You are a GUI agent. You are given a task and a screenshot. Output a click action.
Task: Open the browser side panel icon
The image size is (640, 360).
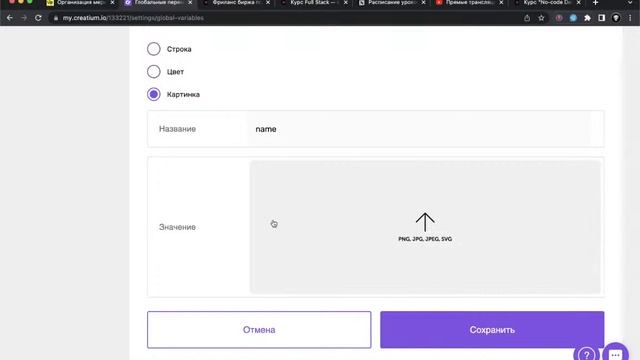click(602, 18)
